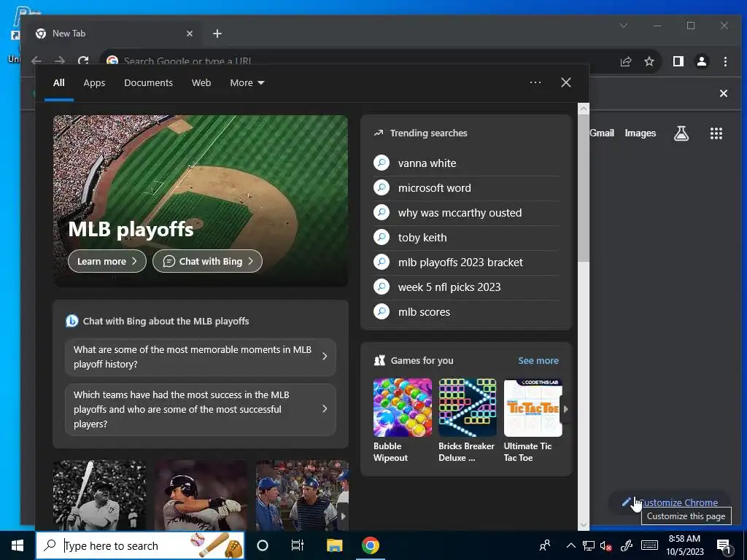This screenshot has width=747, height=560.
Task: Open a new Chrome tab
Action: click(217, 34)
